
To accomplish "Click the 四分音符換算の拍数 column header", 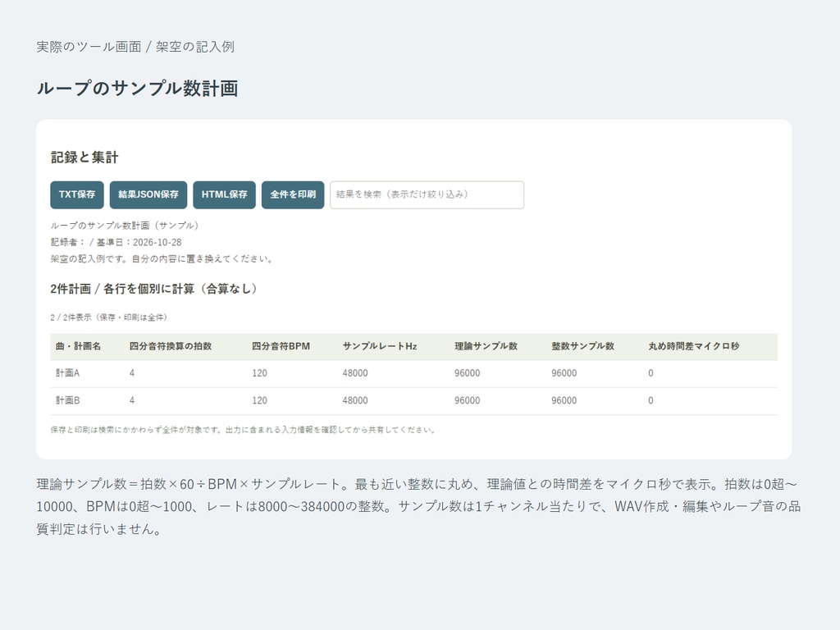I will click(171, 346).
